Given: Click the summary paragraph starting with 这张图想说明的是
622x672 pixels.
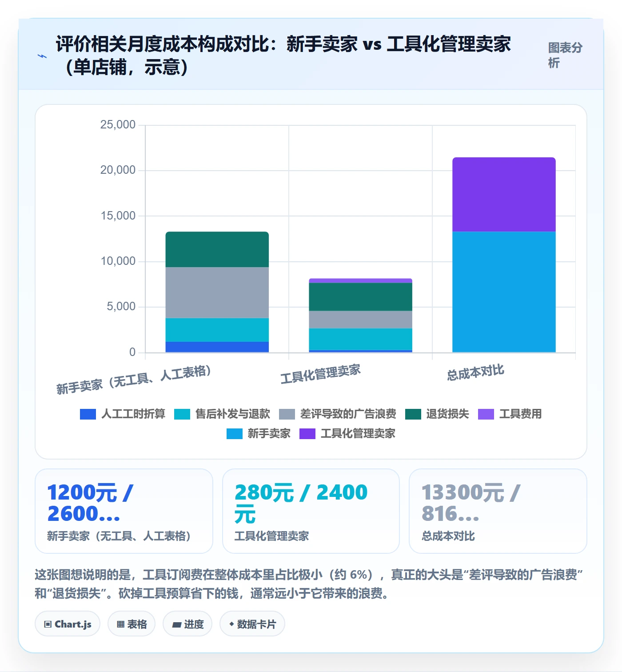Looking at the screenshot, I should pyautogui.click(x=309, y=584).
